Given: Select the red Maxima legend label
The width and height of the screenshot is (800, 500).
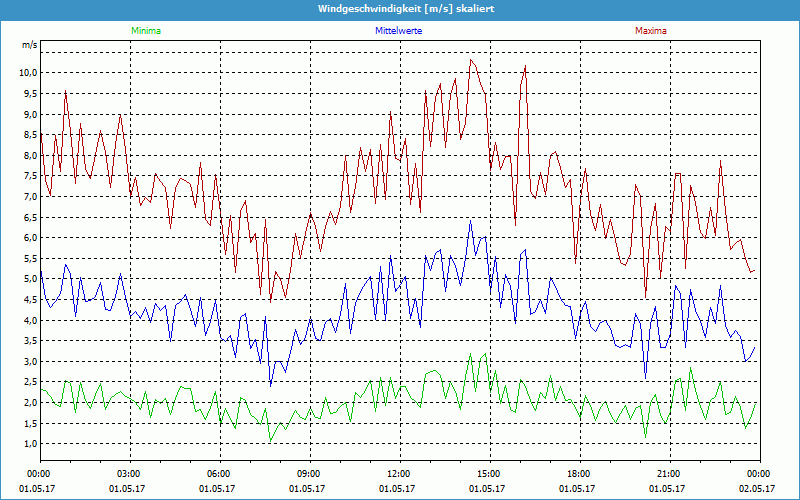Looking at the screenshot, I should [x=650, y=31].
